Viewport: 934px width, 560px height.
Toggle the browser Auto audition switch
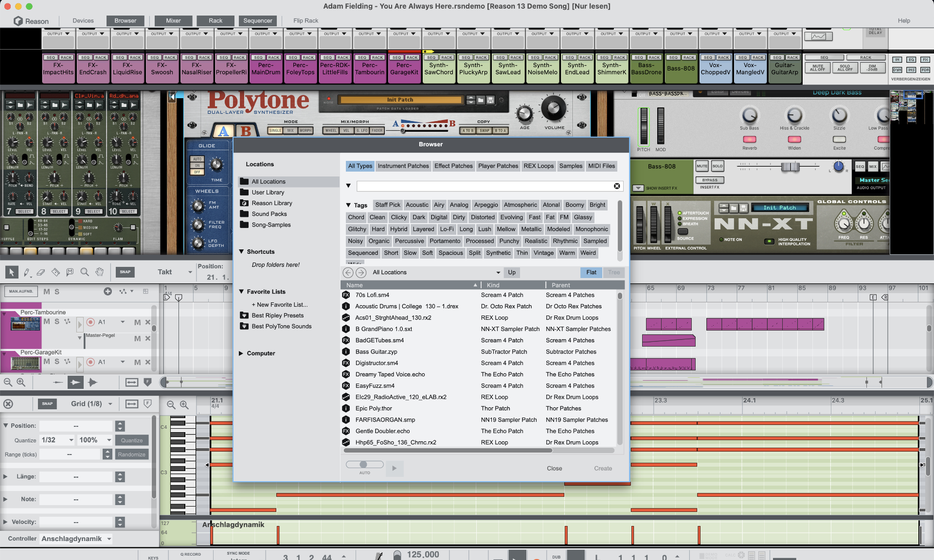[364, 465]
